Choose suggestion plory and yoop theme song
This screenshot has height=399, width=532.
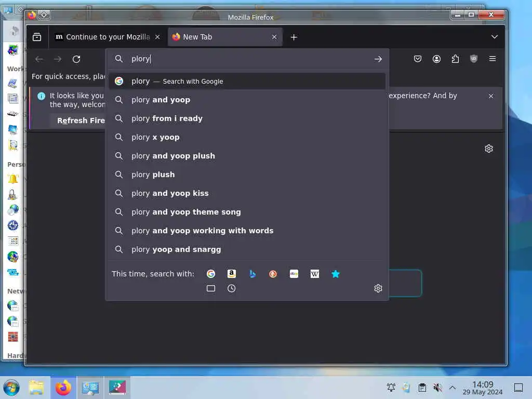(247, 212)
